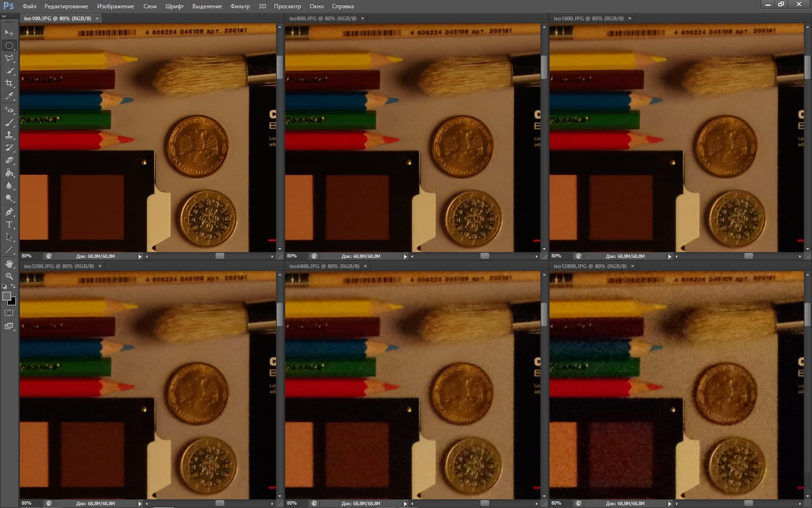Close the iso6400.JPG document tab
The width and height of the screenshot is (812, 508).
tap(365, 266)
